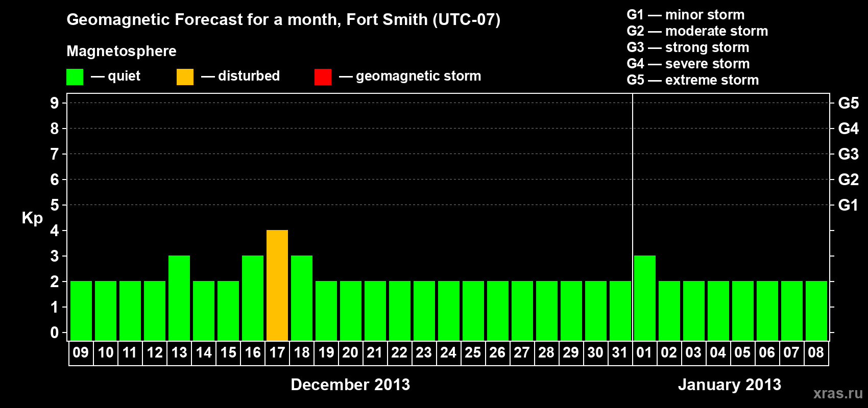Click date label 30 on the axis

click(595, 352)
